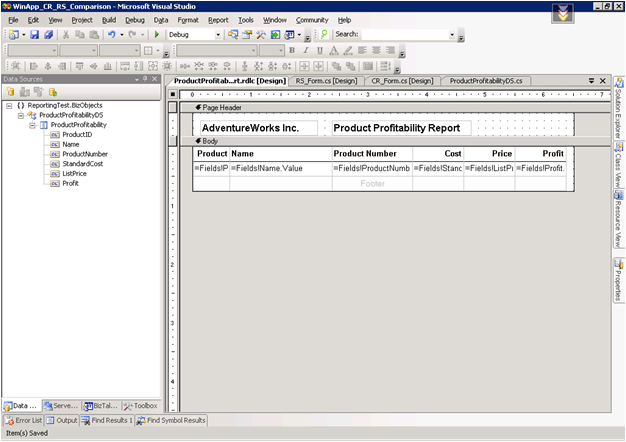Select the table corner handle by the ruler
The width and height of the screenshot is (626, 442).
[x=172, y=94]
